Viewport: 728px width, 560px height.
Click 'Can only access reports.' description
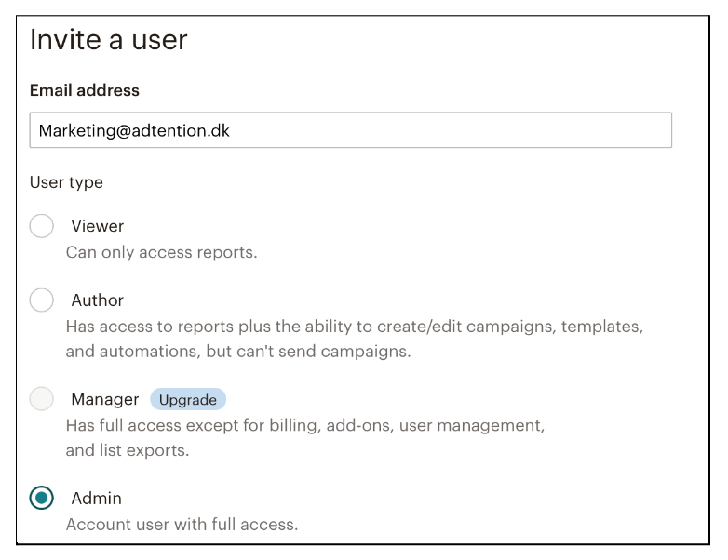point(161,252)
